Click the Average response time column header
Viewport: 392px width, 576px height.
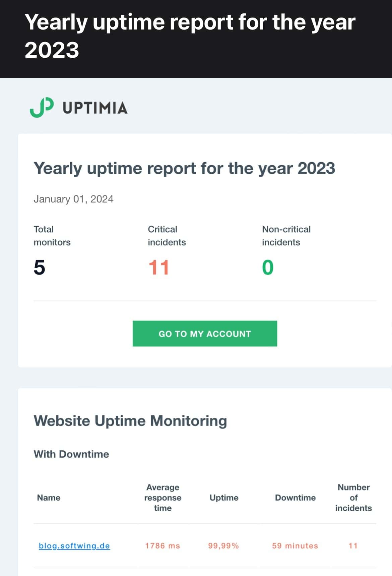pos(163,498)
